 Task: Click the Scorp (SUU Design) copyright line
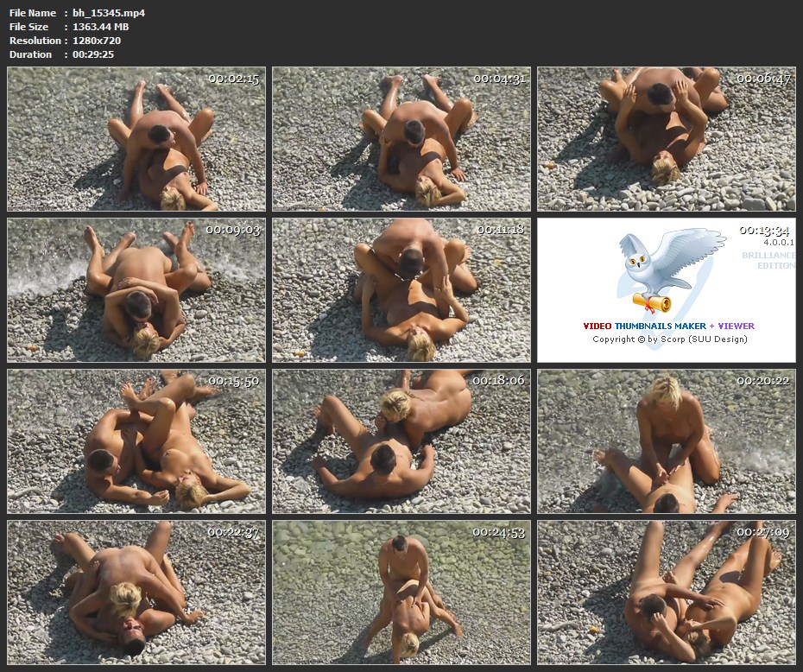pos(669,339)
